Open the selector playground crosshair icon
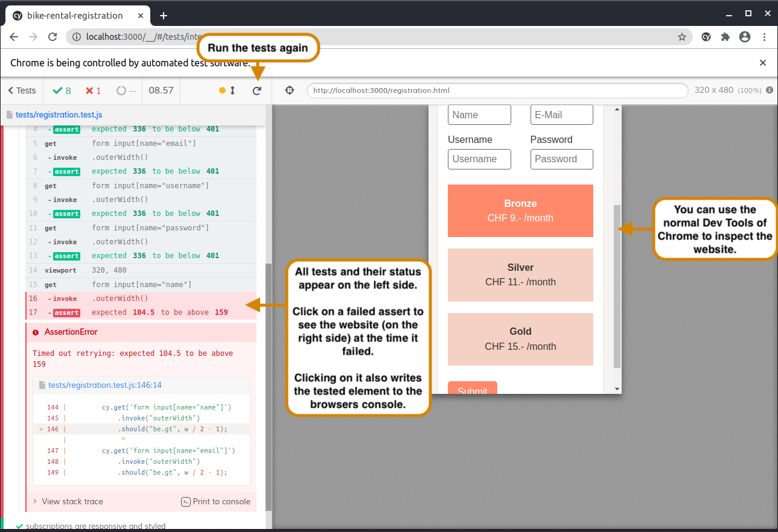 click(289, 90)
